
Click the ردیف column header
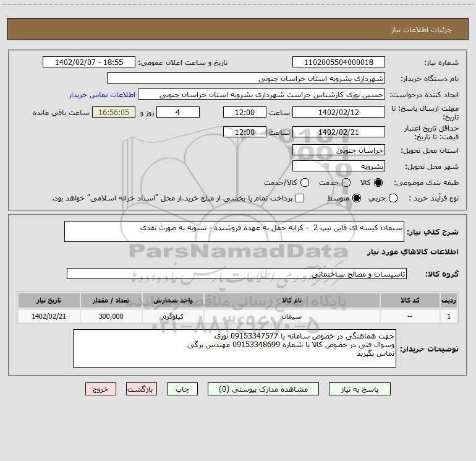[x=449, y=301]
